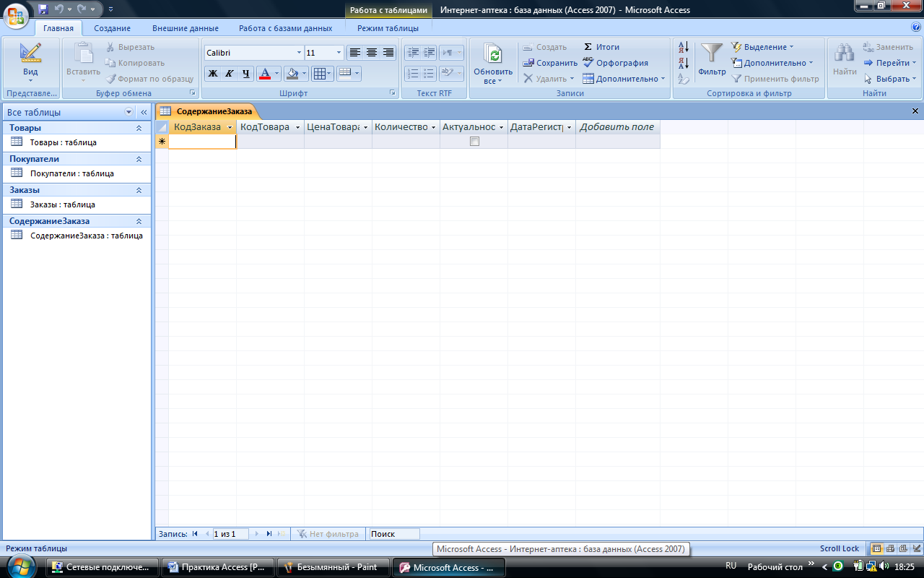Image resolution: width=924 pixels, height=578 pixels.
Task: Click the Вырезать scissors icon
Action: point(111,47)
